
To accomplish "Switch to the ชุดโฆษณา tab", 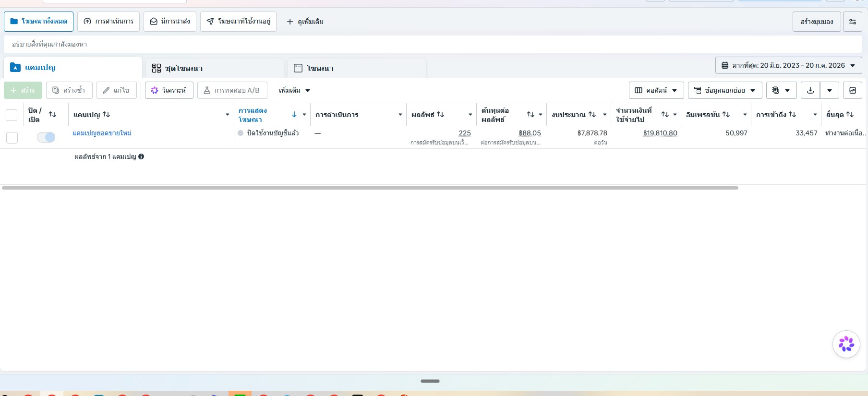I will (214, 68).
